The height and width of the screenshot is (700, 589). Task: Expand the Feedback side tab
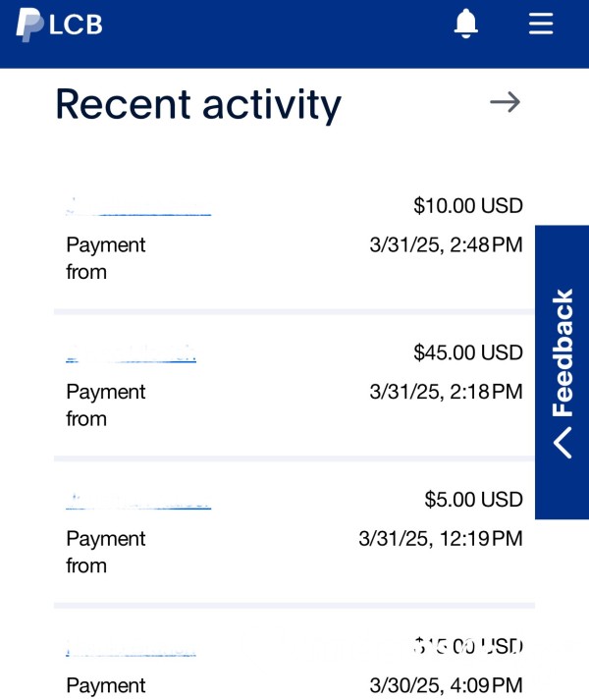point(562,372)
